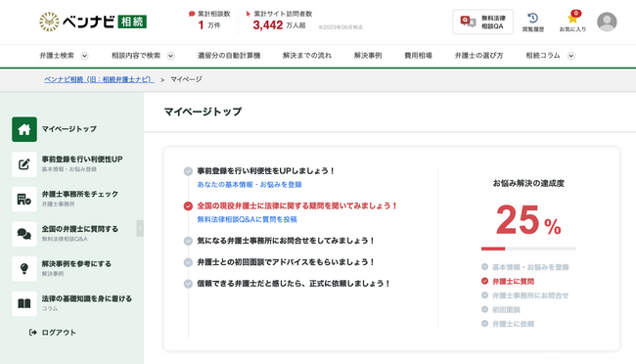This screenshot has height=364, width=636.
Task: Click the red notification badge on お気に入り
Action: [576, 14]
